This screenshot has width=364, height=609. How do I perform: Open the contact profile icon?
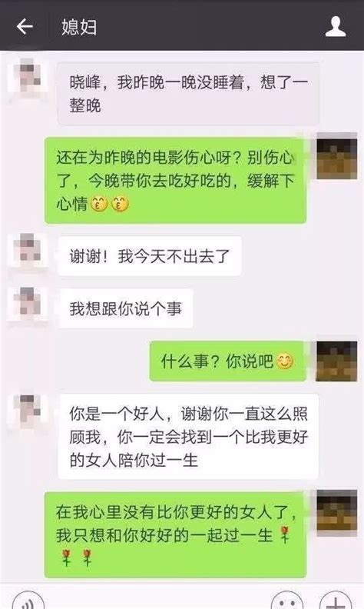coord(336,26)
